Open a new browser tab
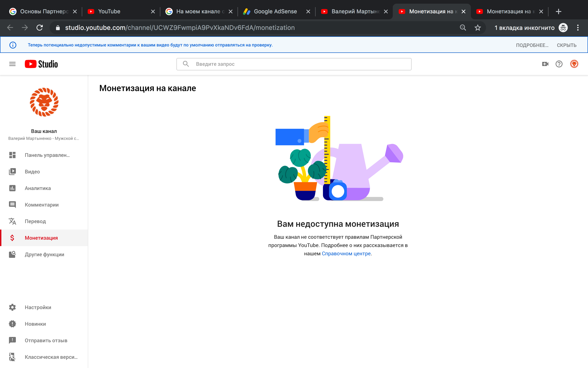Screen dimensions: 588x368 (x=558, y=11)
